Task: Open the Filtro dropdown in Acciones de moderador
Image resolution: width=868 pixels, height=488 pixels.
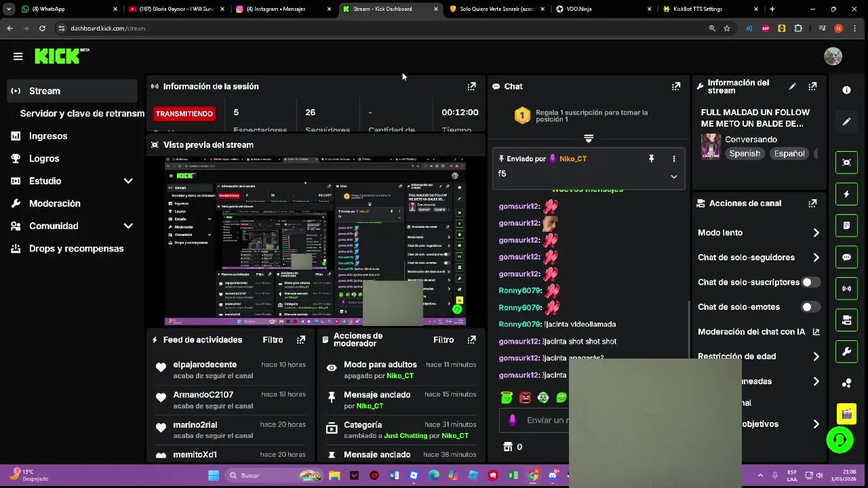Action: [443, 340]
